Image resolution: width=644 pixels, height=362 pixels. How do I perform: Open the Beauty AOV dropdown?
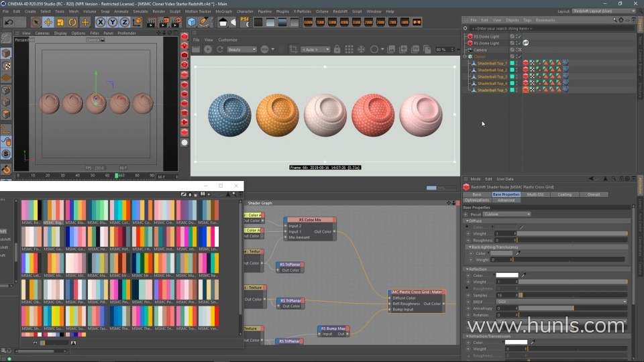coord(241,50)
